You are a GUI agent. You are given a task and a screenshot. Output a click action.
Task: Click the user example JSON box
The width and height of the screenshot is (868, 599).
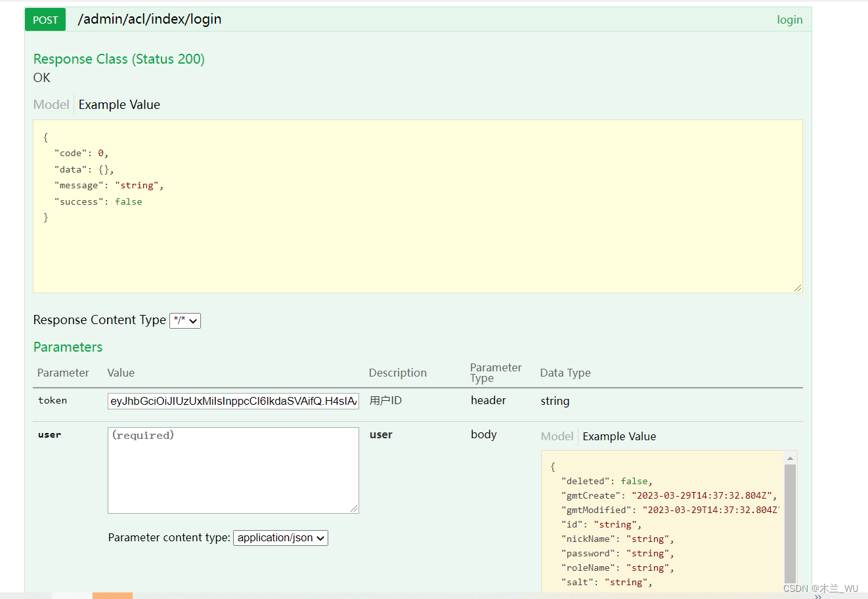point(662,522)
